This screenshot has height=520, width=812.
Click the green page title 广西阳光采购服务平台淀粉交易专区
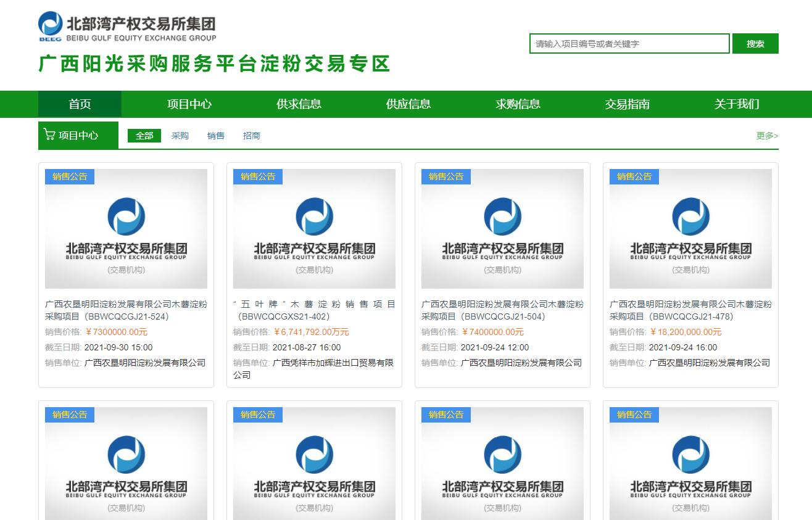pos(215,64)
